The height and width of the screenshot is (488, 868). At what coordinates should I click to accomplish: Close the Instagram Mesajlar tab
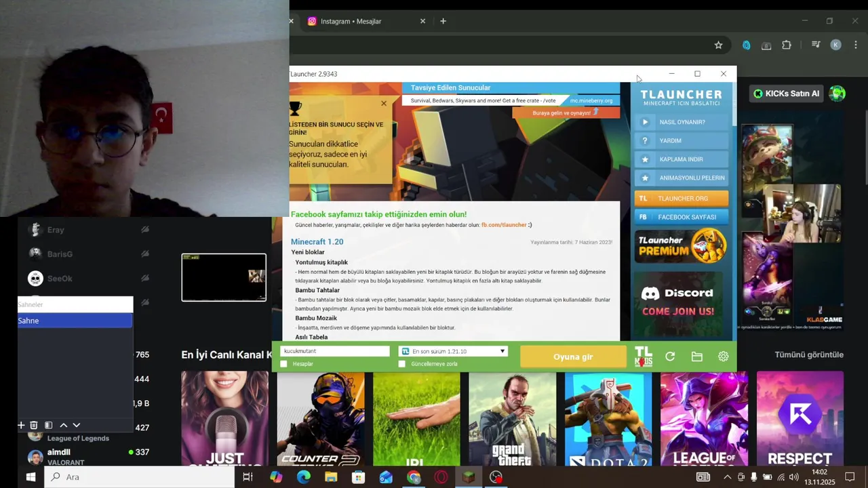pos(422,21)
